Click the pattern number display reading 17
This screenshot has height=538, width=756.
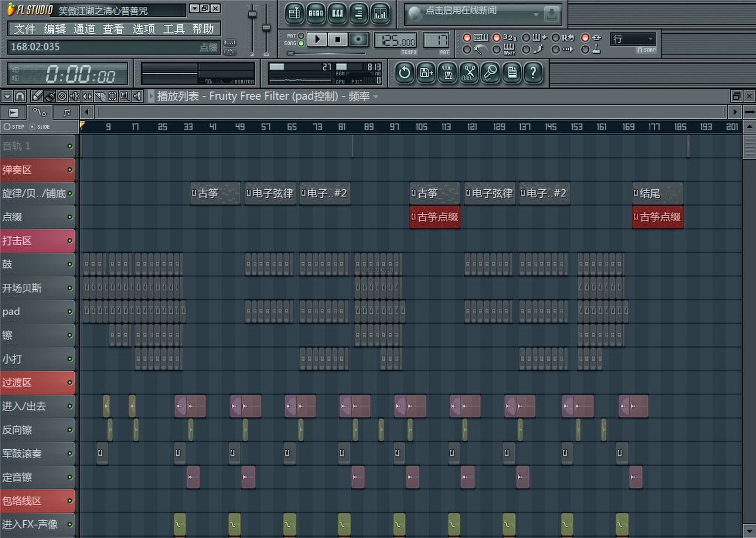436,40
